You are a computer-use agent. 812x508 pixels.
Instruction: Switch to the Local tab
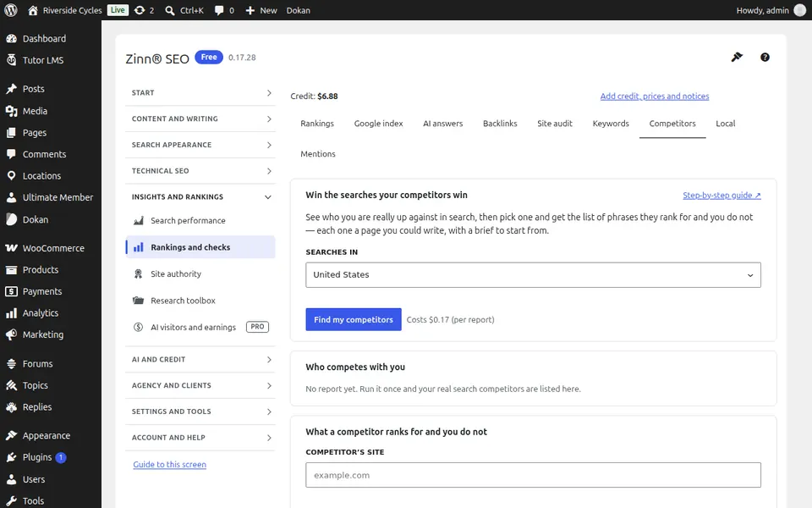point(726,124)
